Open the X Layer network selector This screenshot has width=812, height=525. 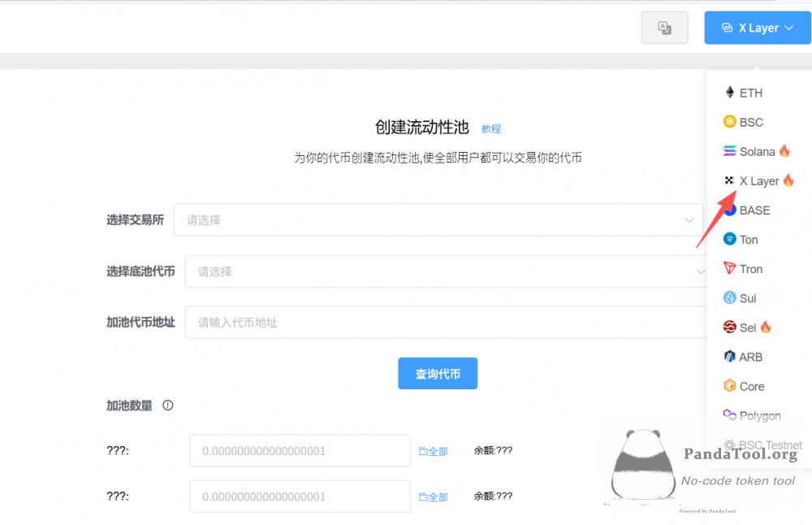(x=757, y=28)
